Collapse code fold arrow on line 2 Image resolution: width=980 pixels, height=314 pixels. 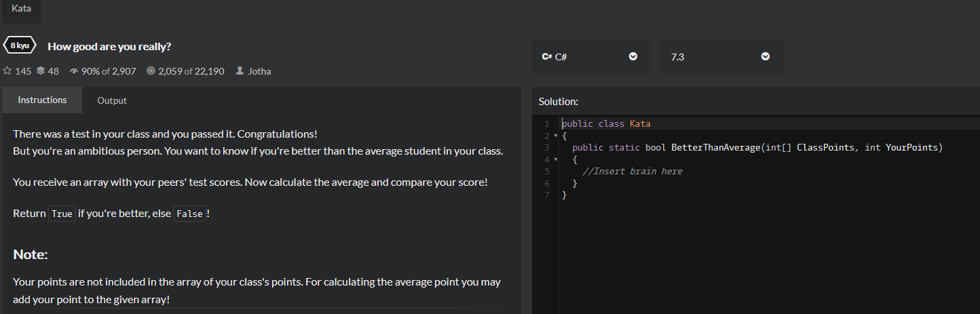click(556, 136)
